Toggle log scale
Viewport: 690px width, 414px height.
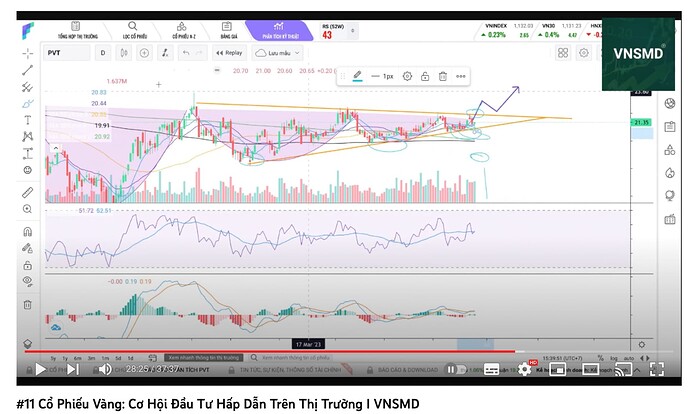(614, 358)
